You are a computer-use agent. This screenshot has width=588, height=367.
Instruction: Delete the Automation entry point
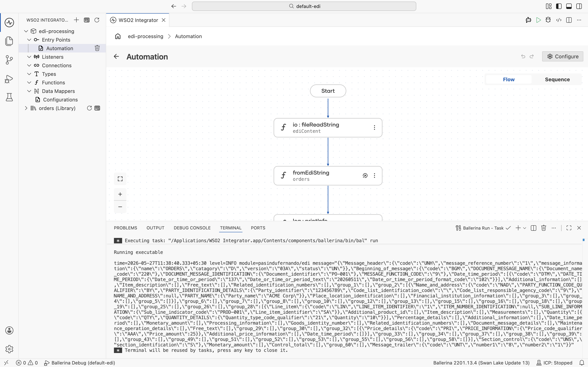(x=97, y=48)
